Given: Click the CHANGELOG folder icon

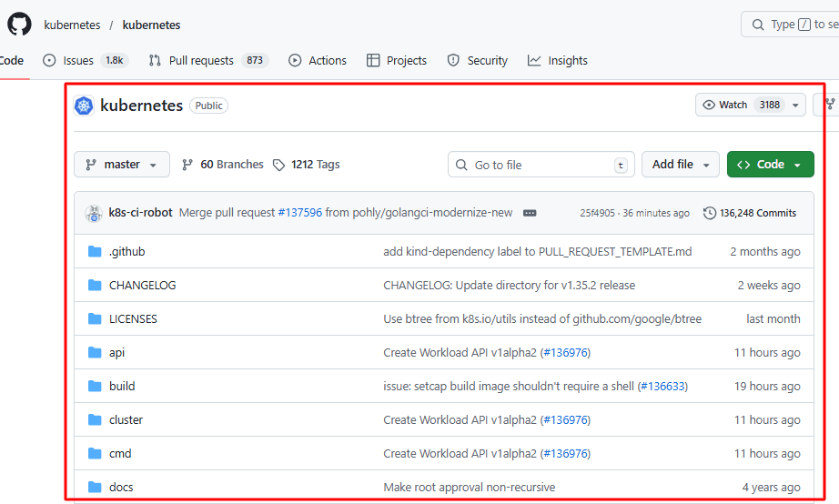Looking at the screenshot, I should pyautogui.click(x=95, y=285).
